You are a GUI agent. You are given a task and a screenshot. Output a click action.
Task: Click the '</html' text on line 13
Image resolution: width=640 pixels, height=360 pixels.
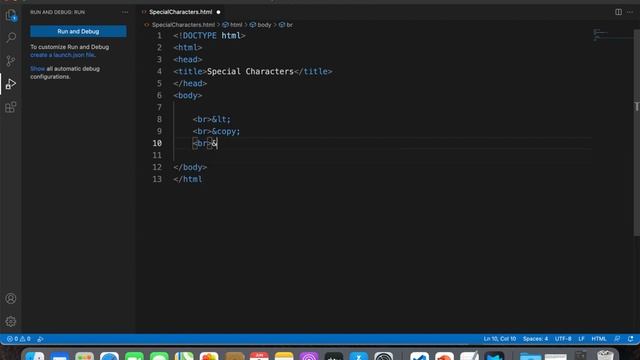188,179
